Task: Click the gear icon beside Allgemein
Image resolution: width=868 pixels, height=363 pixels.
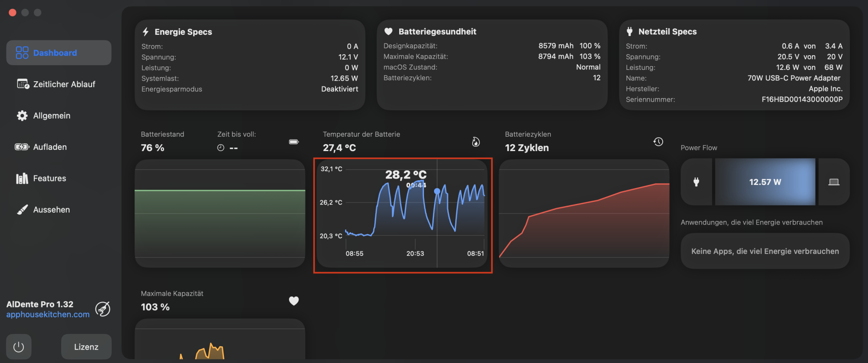Action: coord(22,115)
